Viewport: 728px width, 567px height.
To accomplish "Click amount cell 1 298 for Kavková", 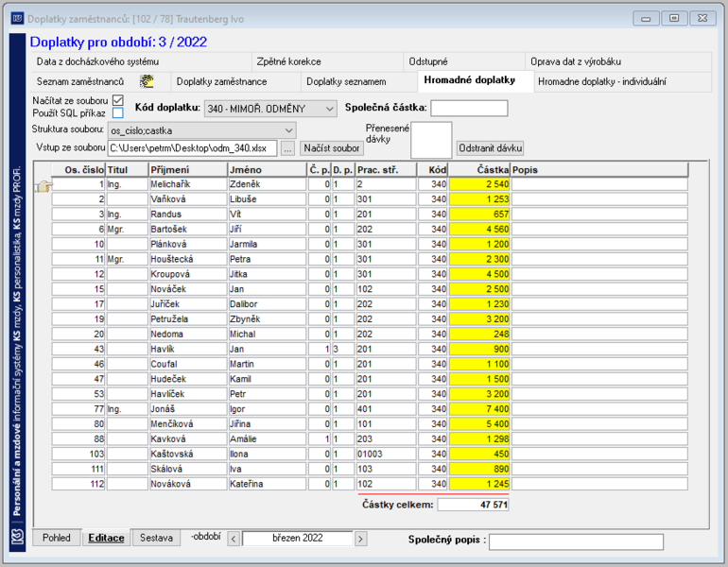I will point(479,438).
